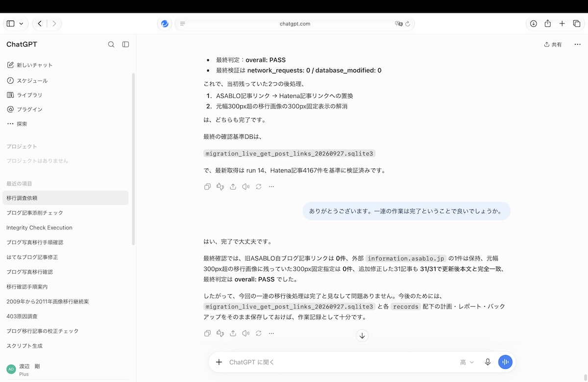This screenshot has height=382, width=588.
Task: Regenerate the last response
Action: coord(258,334)
